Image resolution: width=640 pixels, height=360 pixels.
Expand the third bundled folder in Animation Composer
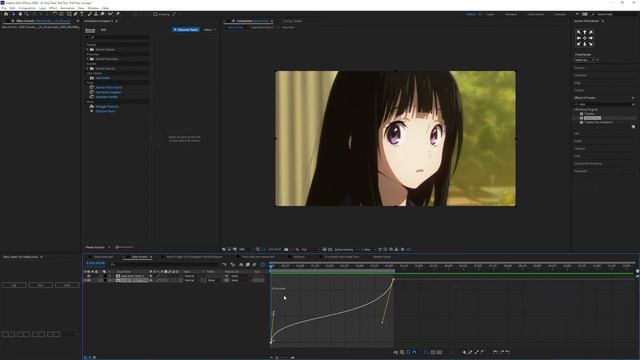[87, 68]
